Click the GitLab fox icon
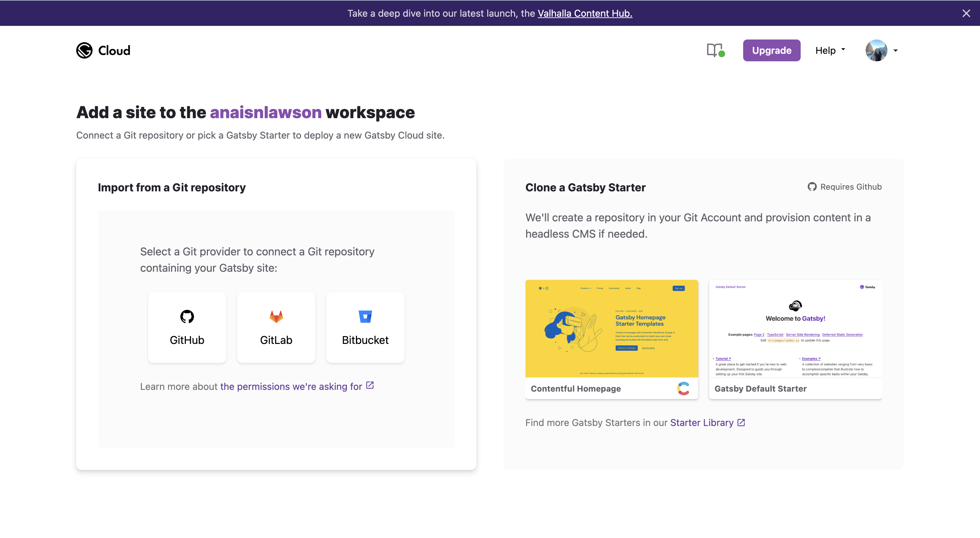This screenshot has height=538, width=980. tap(276, 316)
